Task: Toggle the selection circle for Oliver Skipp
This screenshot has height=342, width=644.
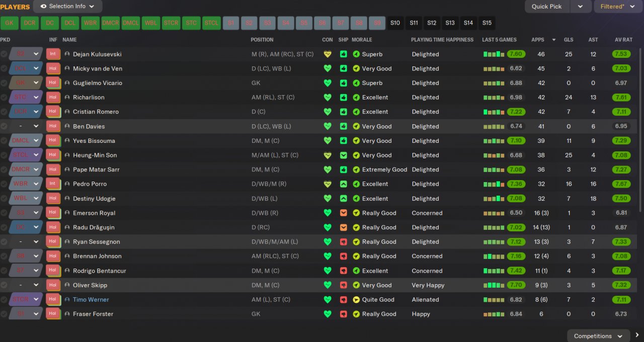Action: tap(4, 285)
